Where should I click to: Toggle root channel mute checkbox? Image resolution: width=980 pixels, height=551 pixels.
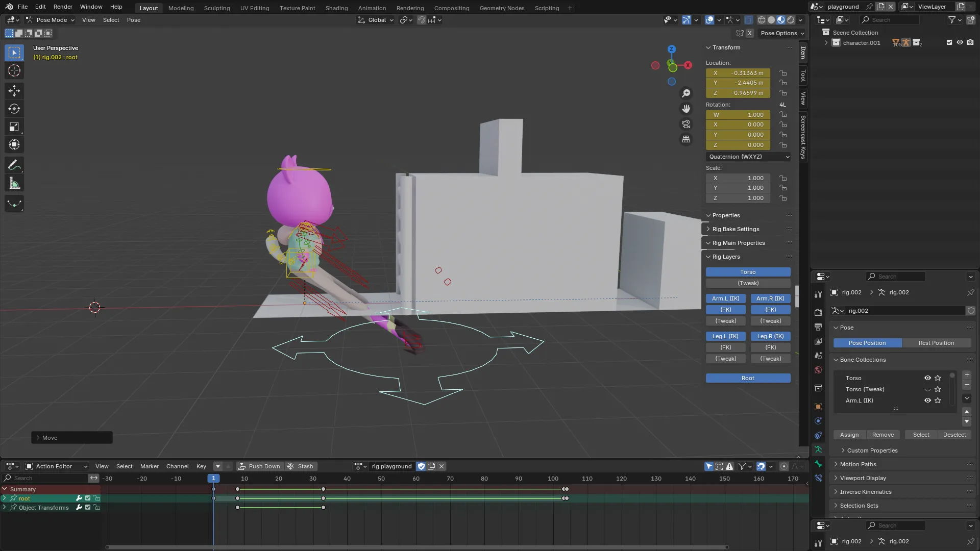88,498
